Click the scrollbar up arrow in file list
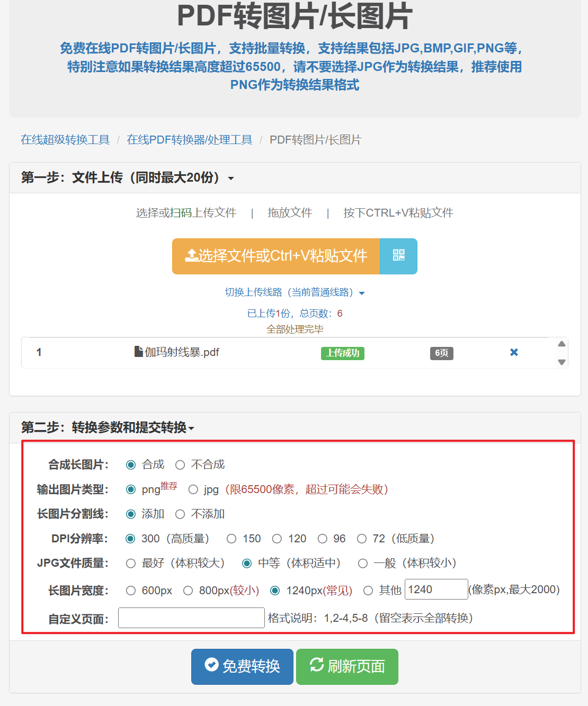Screen dimensions: 588x706 point(562,343)
